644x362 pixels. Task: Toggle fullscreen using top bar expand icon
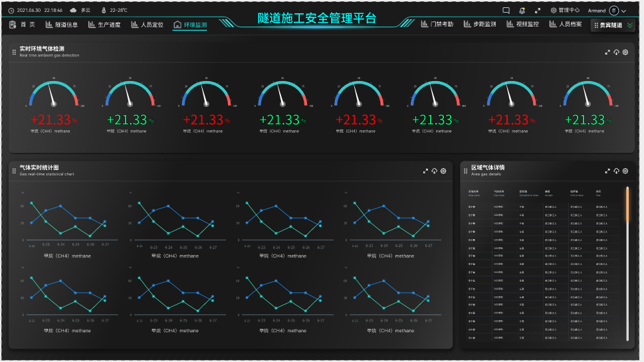click(x=538, y=11)
